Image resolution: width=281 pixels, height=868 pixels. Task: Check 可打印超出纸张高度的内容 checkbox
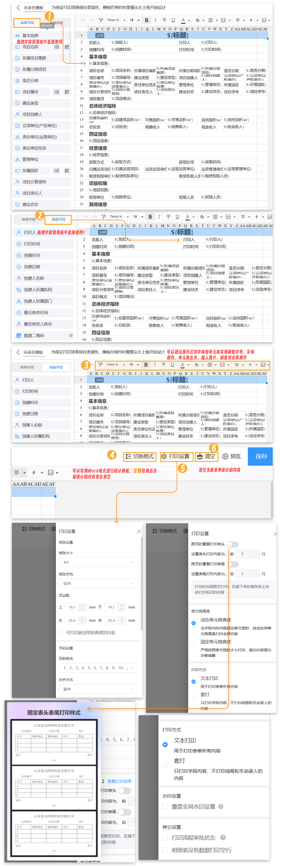pos(61,632)
